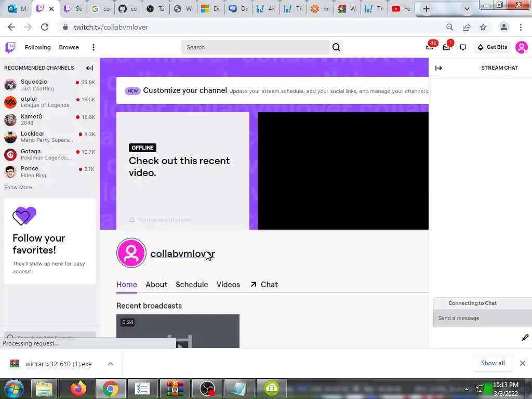Open the whispers chat bubble icon
This screenshot has width=532, height=399.
463,47
